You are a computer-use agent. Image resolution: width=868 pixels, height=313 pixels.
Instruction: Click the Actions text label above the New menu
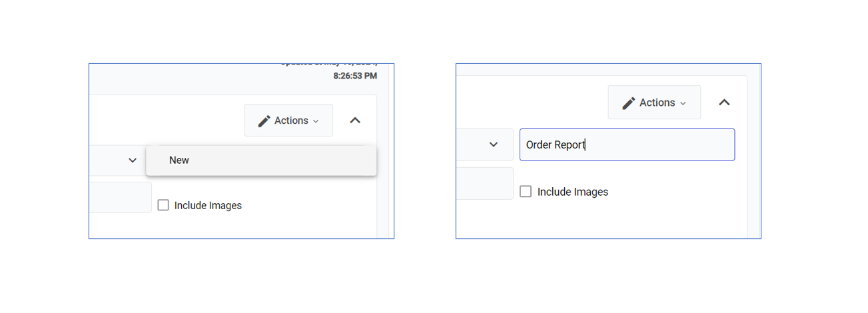point(291,121)
